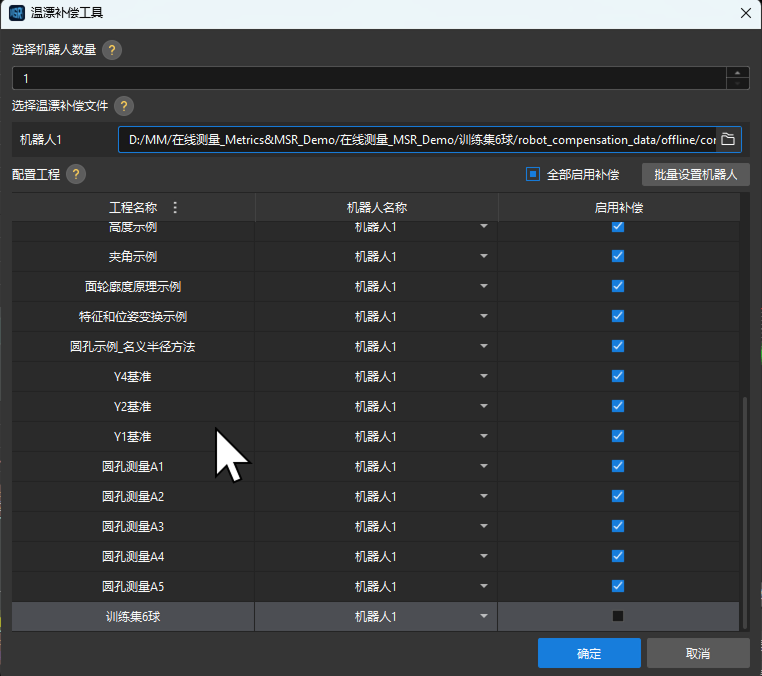Click the app icon in title bar

(16, 13)
